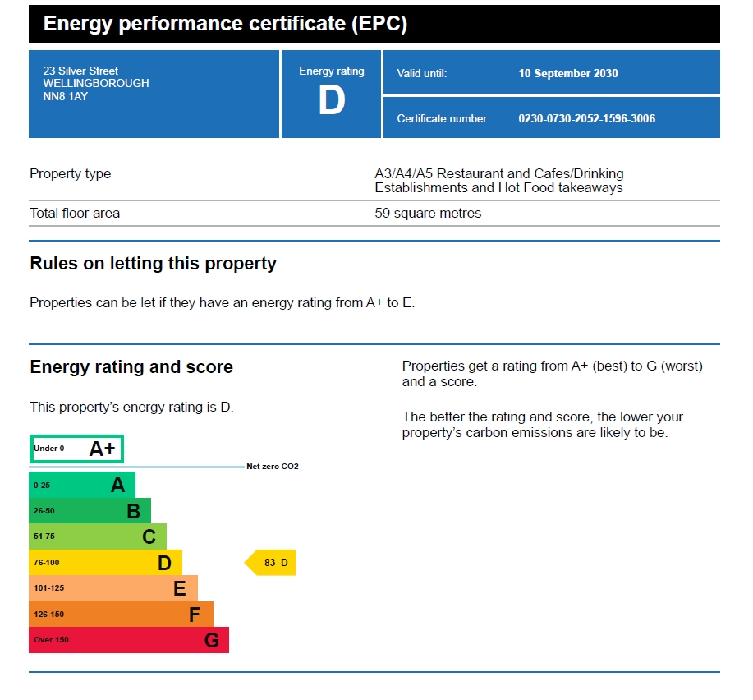Click the red G band Over 150

(x=129, y=640)
